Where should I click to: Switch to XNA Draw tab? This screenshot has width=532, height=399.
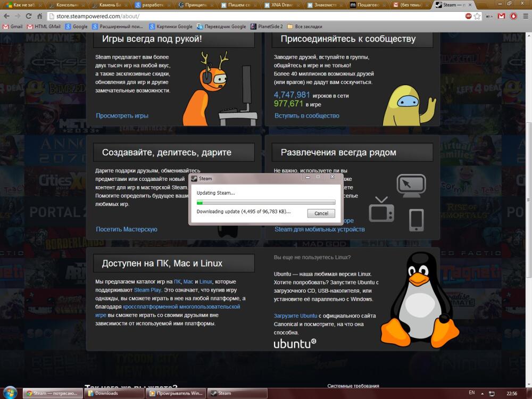(x=282, y=5)
